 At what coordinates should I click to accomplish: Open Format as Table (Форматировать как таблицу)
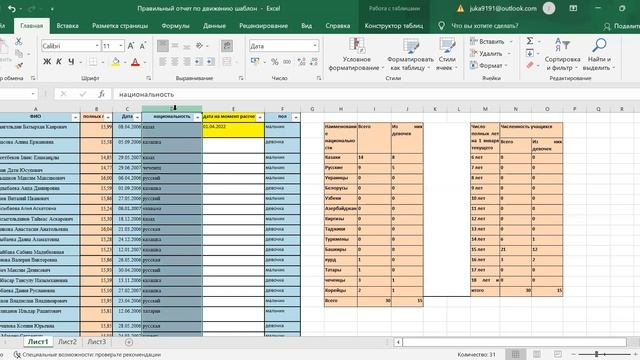(410, 54)
